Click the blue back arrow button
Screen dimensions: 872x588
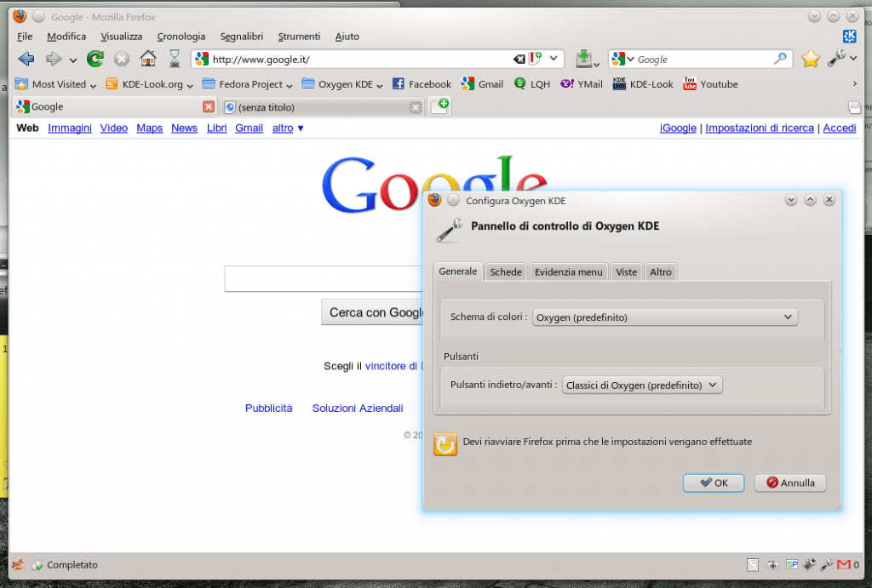tap(26, 59)
